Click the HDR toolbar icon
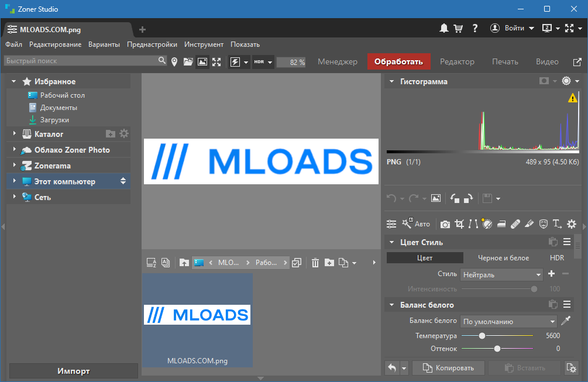This screenshot has width=588, height=382. point(259,62)
